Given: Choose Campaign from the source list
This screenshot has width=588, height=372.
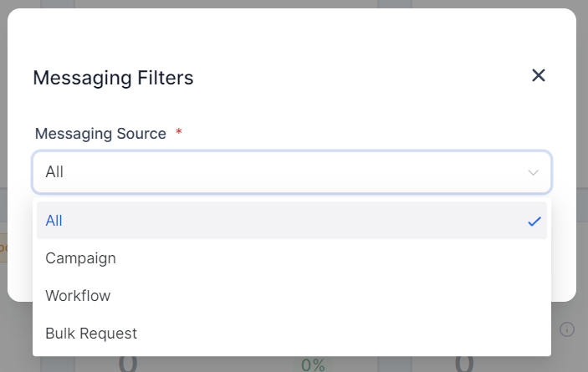Looking at the screenshot, I should pyautogui.click(x=80, y=258).
